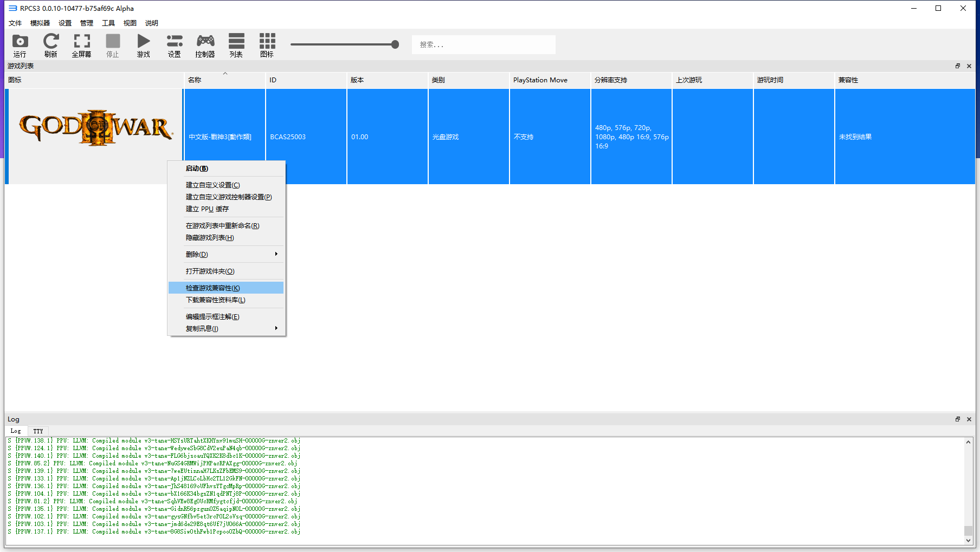Select 编辑提示框注解(E)
Viewport: 980px width, 552px height.
pyautogui.click(x=227, y=317)
